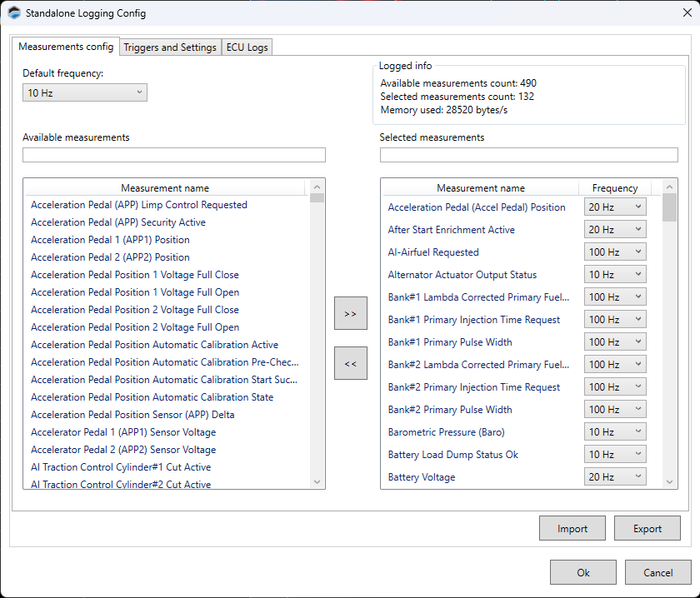Open the Default frequency dropdown
This screenshot has height=598, width=700.
pos(85,92)
